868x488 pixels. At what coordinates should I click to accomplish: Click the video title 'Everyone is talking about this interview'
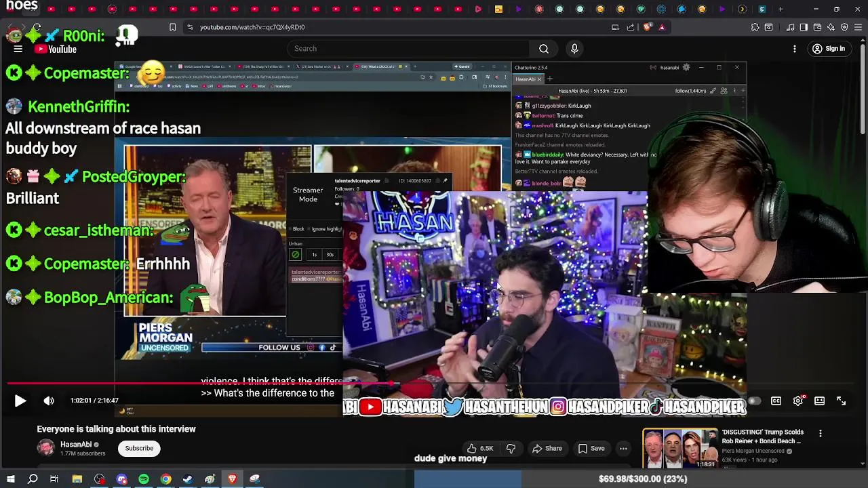pos(116,429)
